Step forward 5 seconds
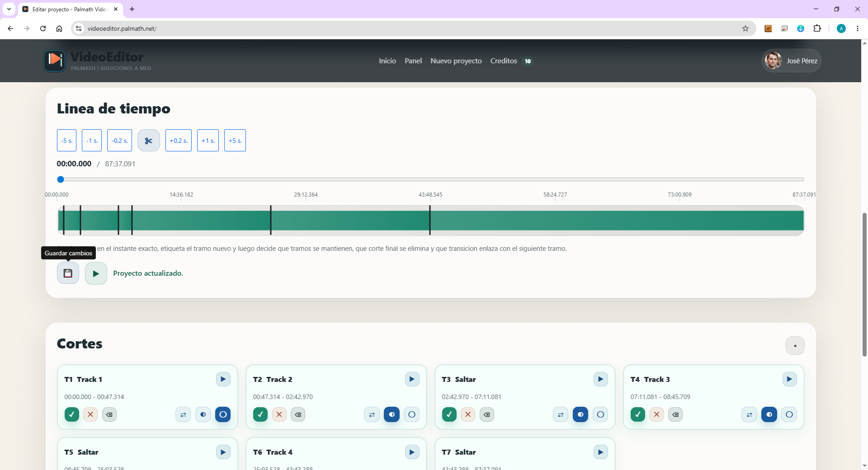Screen dimensions: 868x470 coord(235,141)
